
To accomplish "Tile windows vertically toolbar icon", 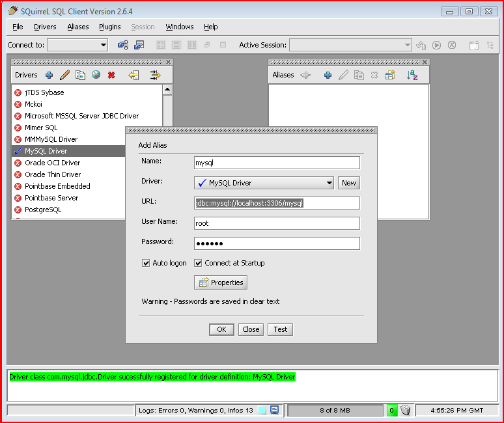I will (192, 45).
